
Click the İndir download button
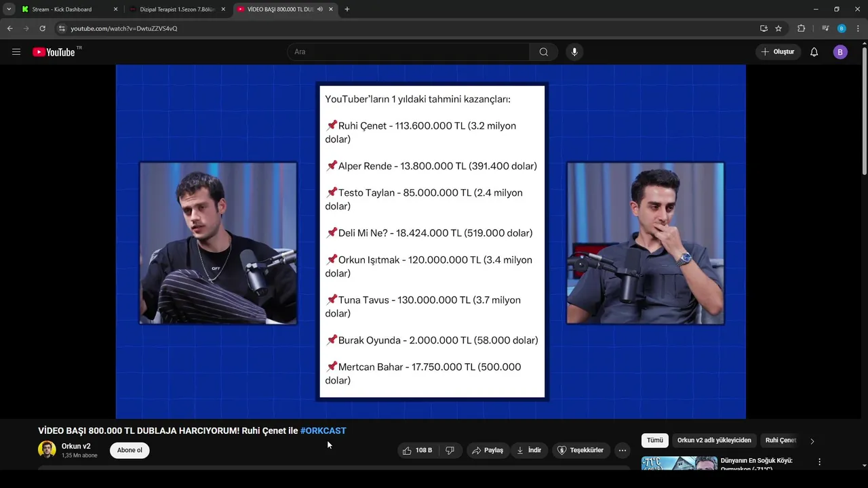click(529, 450)
